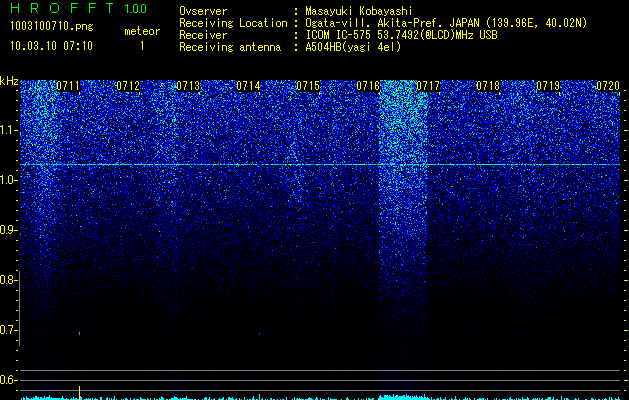Click the HROFFT 1.0.0 title text
Image resolution: width=629 pixels, height=400 pixels.
[79, 8]
